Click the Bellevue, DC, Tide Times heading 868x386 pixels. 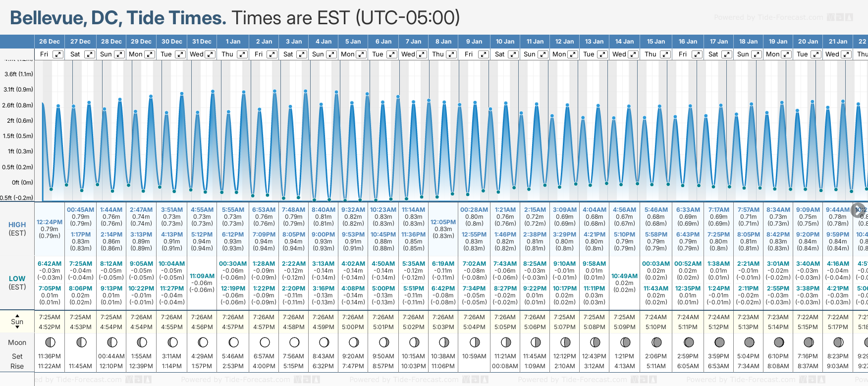[118, 18]
